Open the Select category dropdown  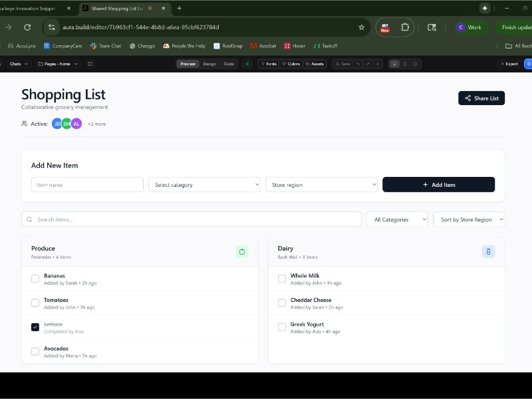(204, 185)
